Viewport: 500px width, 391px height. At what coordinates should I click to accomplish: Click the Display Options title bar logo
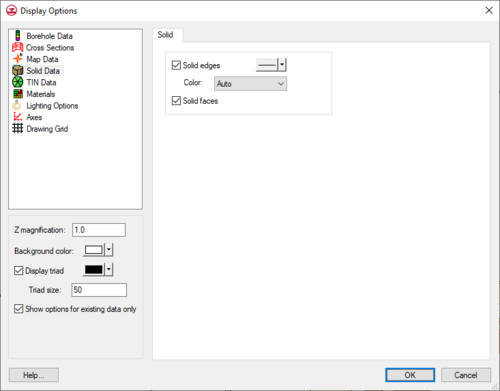(12, 11)
